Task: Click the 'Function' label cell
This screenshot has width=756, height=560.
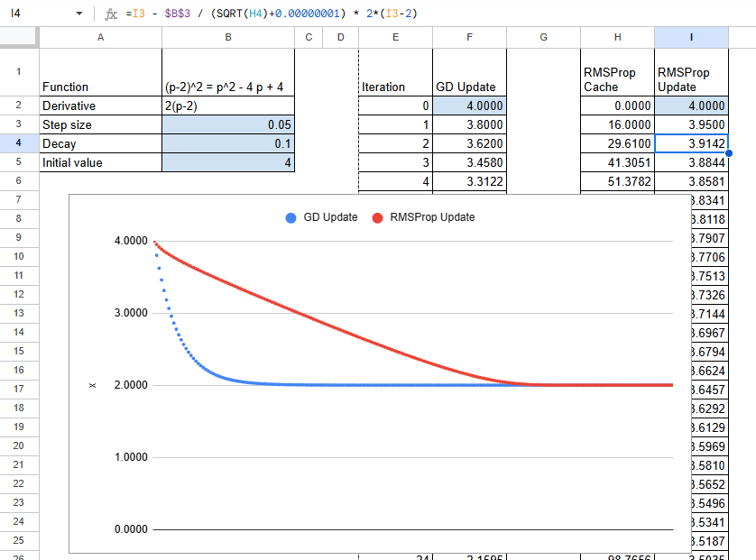Action: click(101, 72)
